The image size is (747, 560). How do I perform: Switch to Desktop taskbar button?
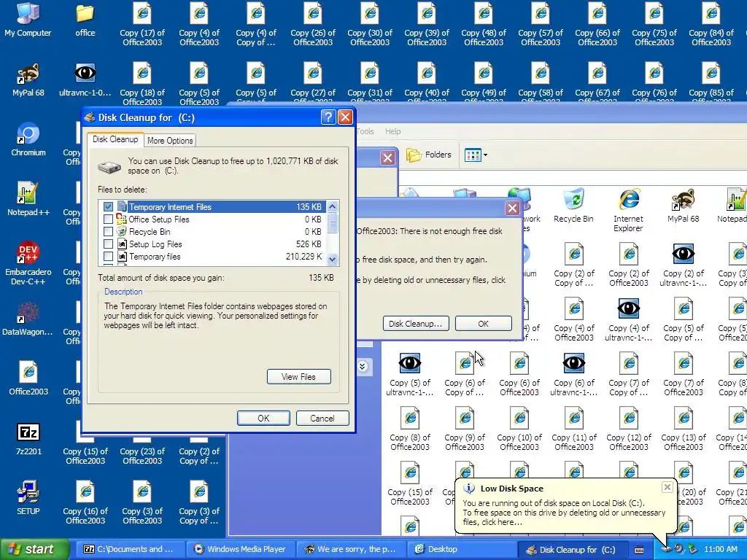[461, 549]
